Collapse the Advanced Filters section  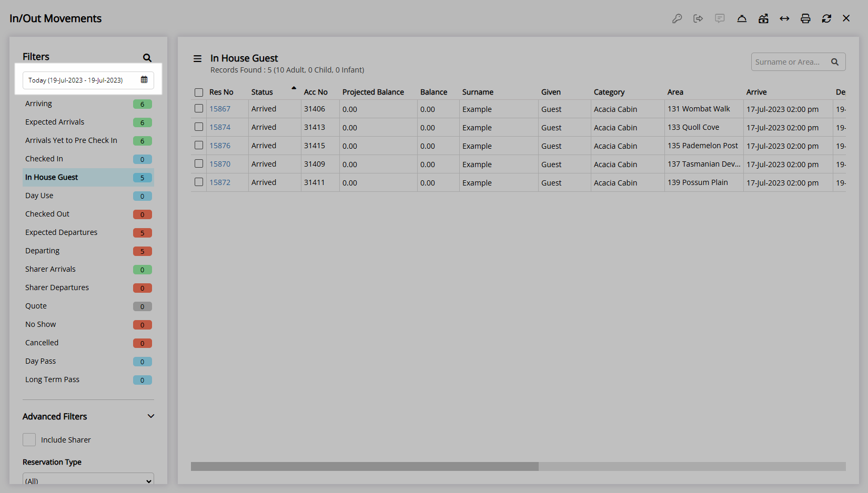pyautogui.click(x=151, y=416)
